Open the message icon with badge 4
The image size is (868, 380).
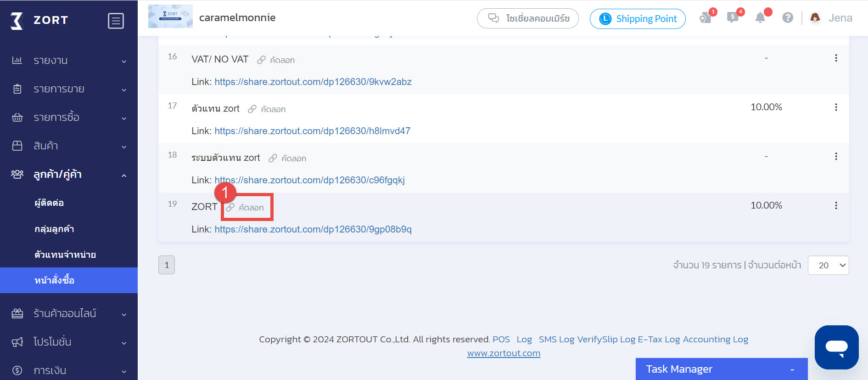tap(733, 18)
